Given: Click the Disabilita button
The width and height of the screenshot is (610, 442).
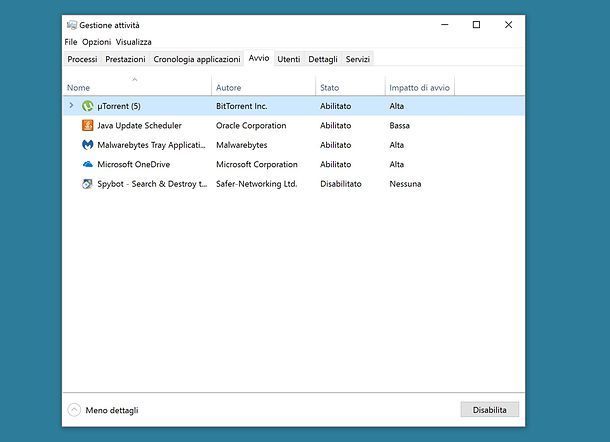Looking at the screenshot, I should tap(489, 410).
